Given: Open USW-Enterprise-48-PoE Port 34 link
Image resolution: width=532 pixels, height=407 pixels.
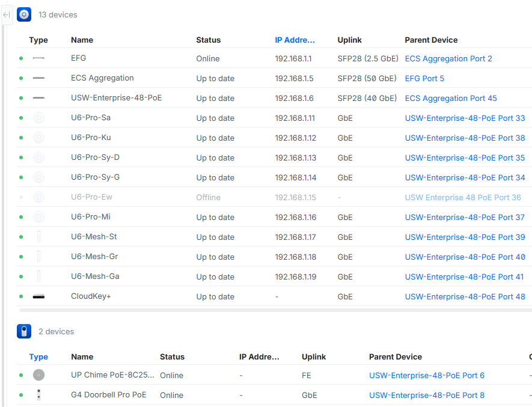Looking at the screenshot, I should [465, 177].
